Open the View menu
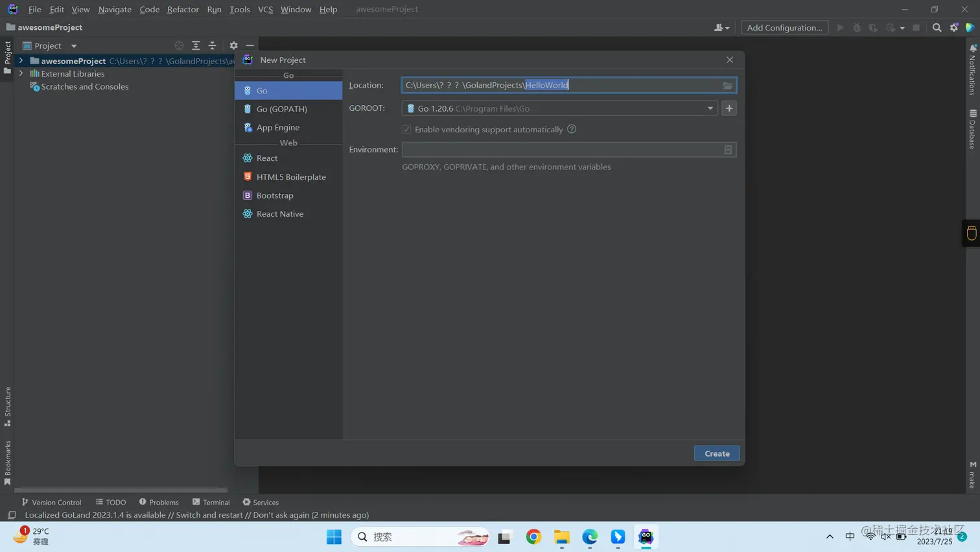The width and height of the screenshot is (980, 552). (x=80, y=9)
